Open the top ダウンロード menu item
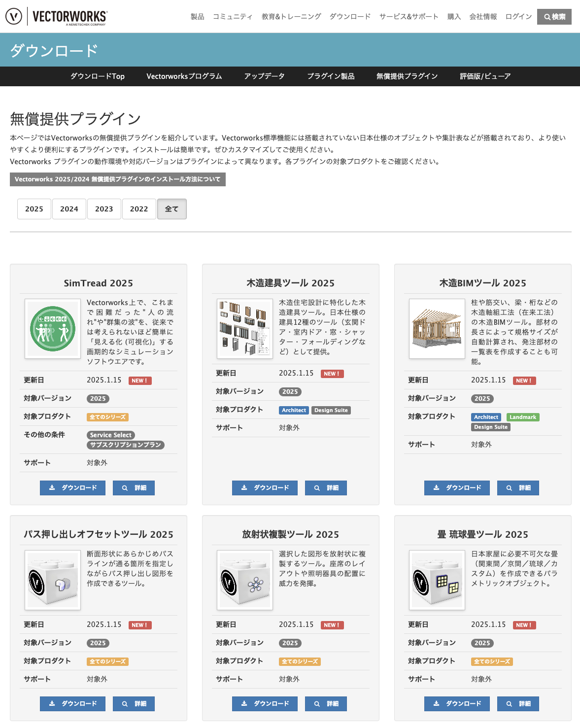The image size is (580, 728). pos(350,17)
